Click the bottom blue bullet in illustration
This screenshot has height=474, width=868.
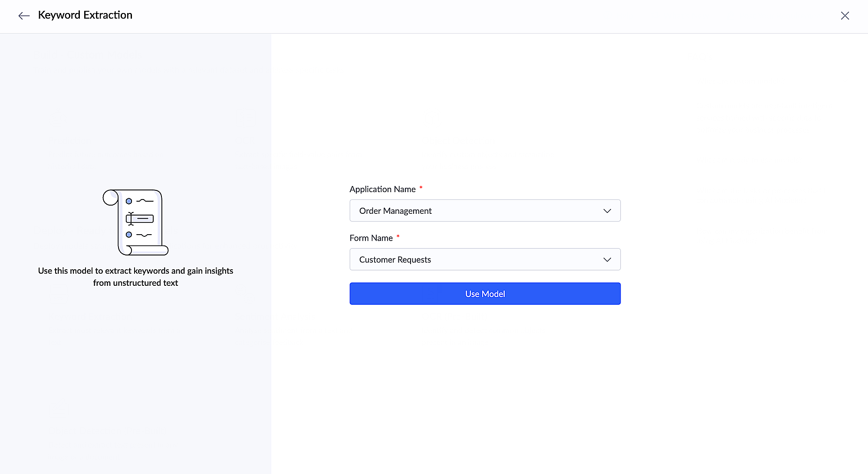coord(129,235)
